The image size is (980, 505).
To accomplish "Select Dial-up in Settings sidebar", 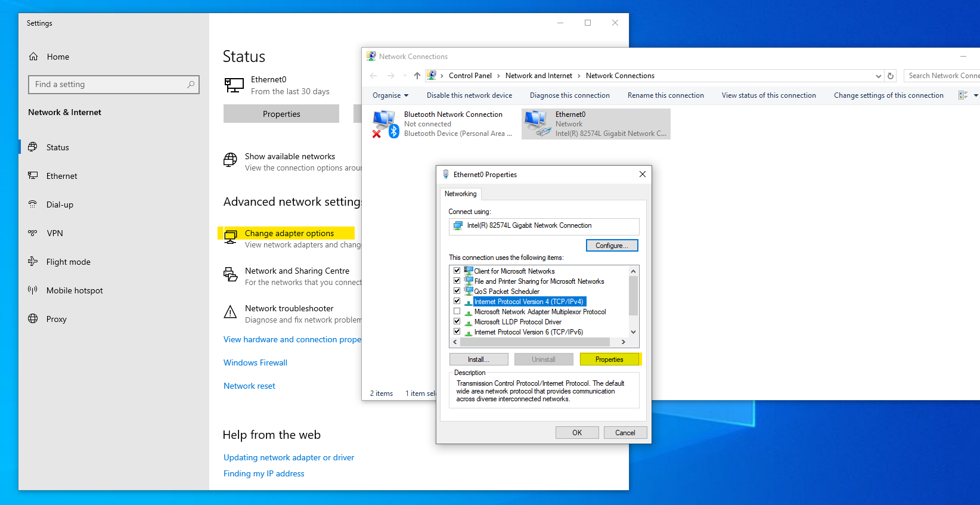I will [60, 205].
